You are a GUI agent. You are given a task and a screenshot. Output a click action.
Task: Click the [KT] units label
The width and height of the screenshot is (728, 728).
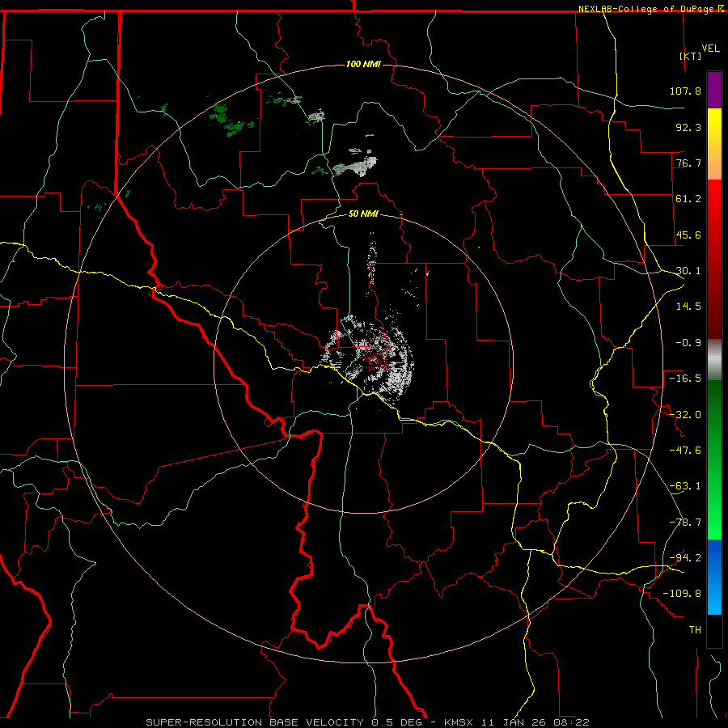690,56
